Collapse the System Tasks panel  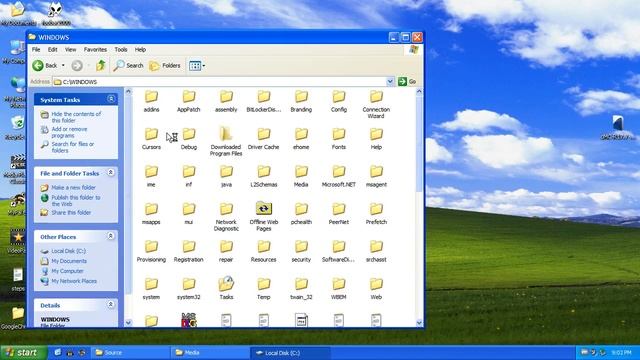coord(111,99)
